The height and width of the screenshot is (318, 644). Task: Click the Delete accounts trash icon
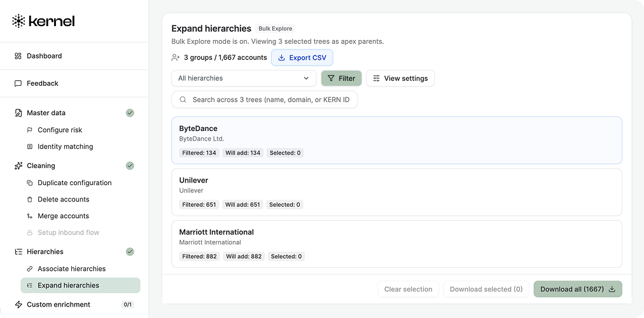pyautogui.click(x=29, y=200)
